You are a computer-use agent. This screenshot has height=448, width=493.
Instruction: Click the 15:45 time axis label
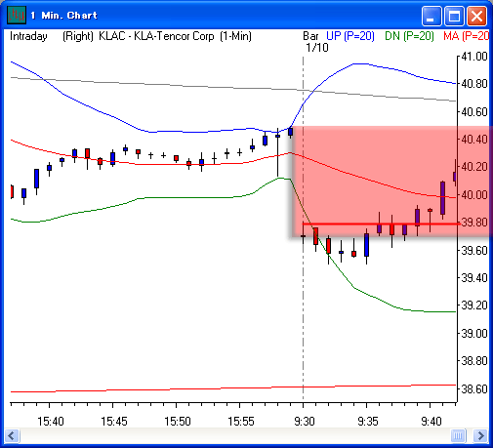tap(114, 422)
